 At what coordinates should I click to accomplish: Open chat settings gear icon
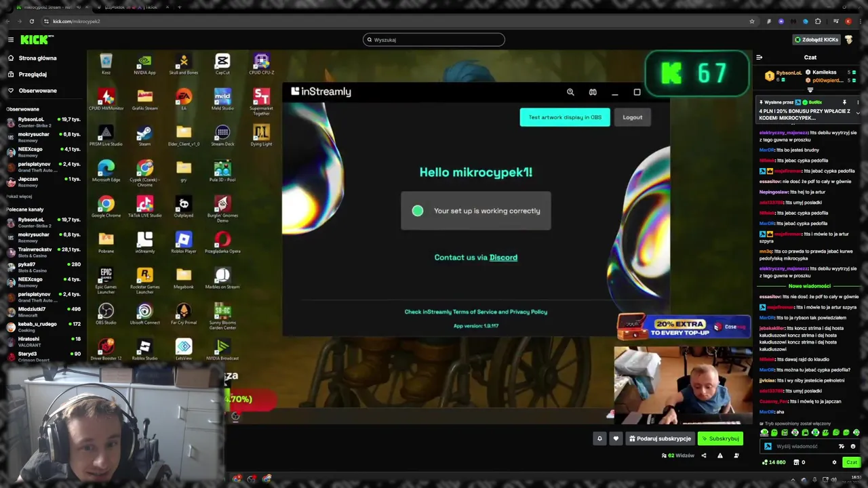pyautogui.click(x=834, y=462)
